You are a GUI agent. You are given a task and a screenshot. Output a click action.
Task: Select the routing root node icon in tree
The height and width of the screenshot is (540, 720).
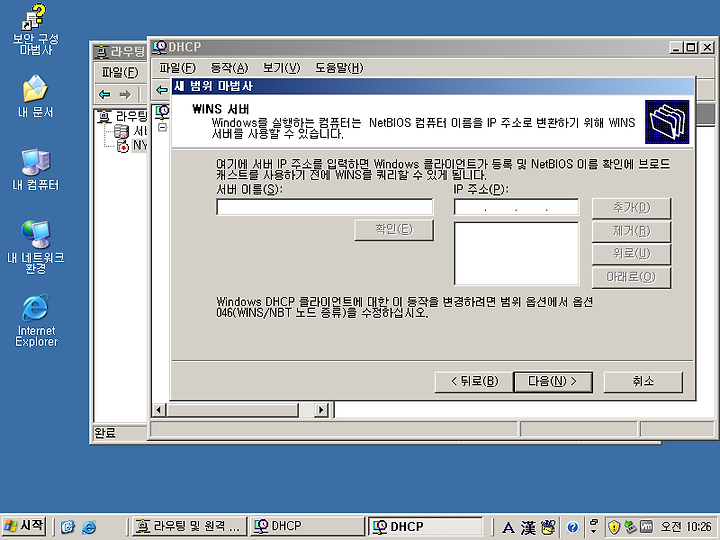[x=105, y=117]
